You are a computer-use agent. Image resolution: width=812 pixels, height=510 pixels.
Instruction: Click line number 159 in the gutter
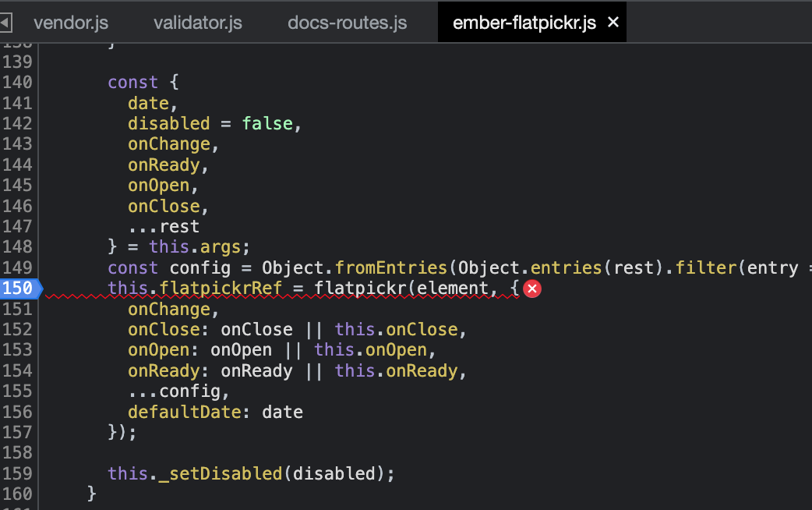17,473
